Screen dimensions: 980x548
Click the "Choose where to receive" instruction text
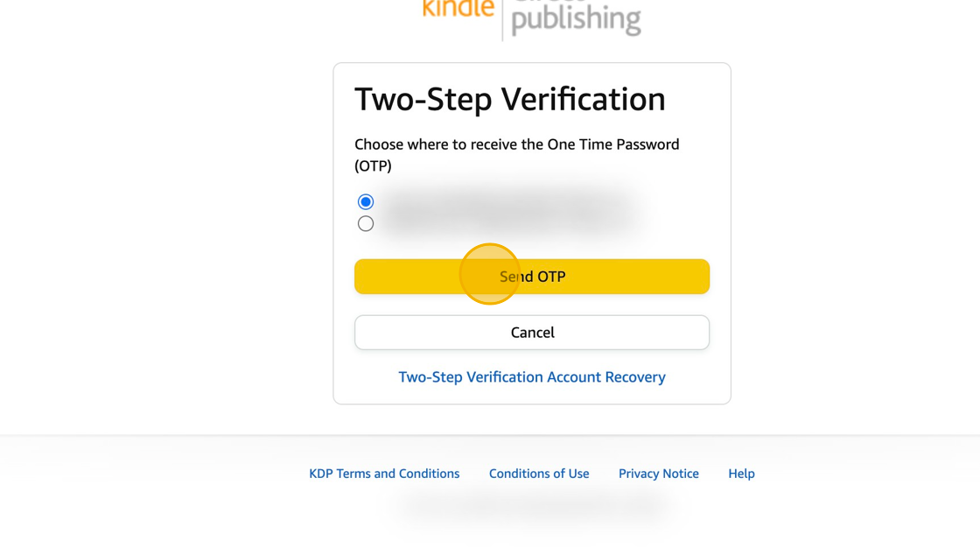[x=516, y=144]
